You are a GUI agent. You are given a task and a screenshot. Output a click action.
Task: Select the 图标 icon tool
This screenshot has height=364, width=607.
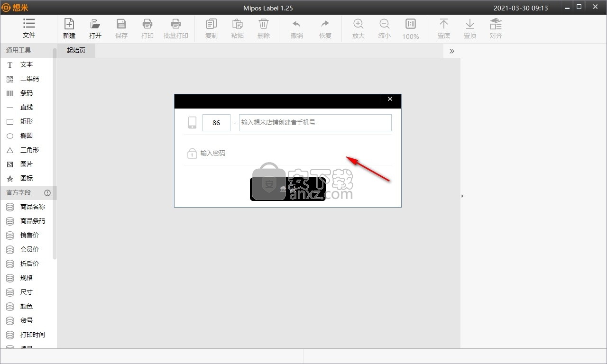coord(27,178)
